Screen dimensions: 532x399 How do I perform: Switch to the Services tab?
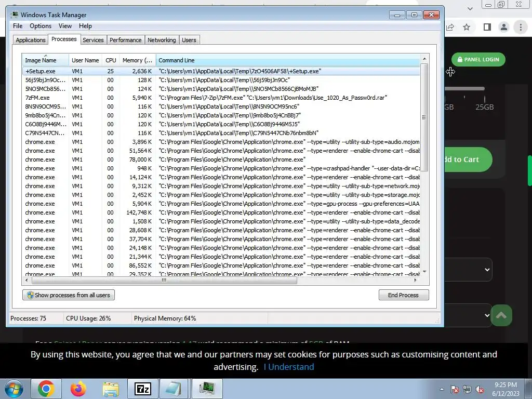point(93,40)
